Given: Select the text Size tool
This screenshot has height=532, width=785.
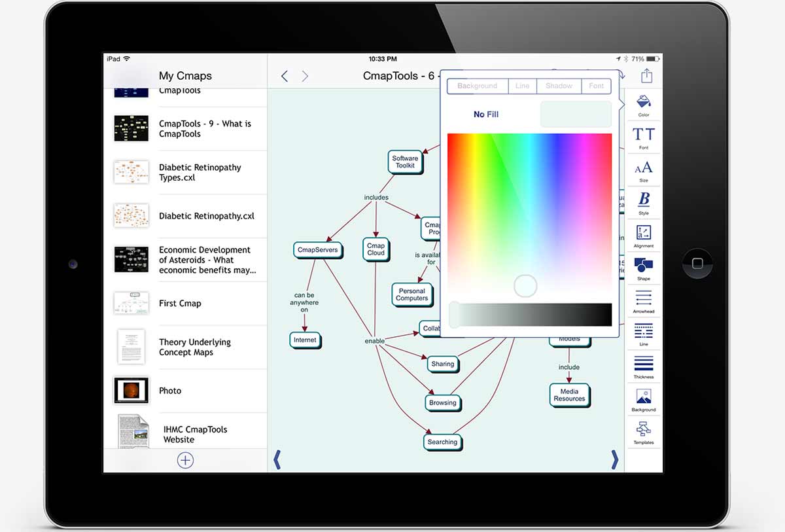Looking at the screenshot, I should [644, 169].
